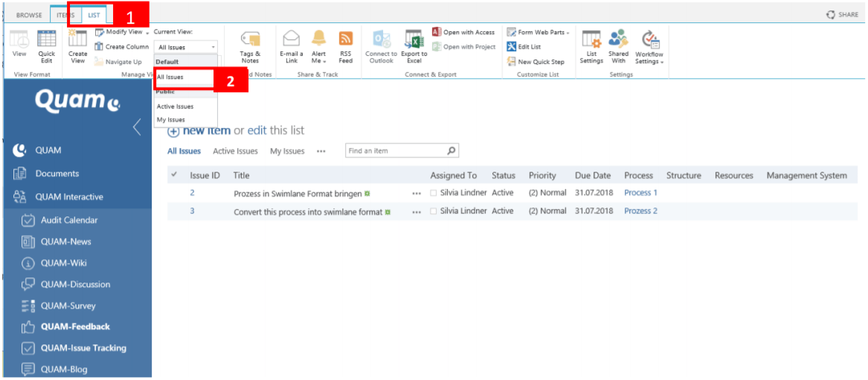Toggle the select-all checkmark in list header
The width and height of the screenshot is (868, 380).
(174, 175)
